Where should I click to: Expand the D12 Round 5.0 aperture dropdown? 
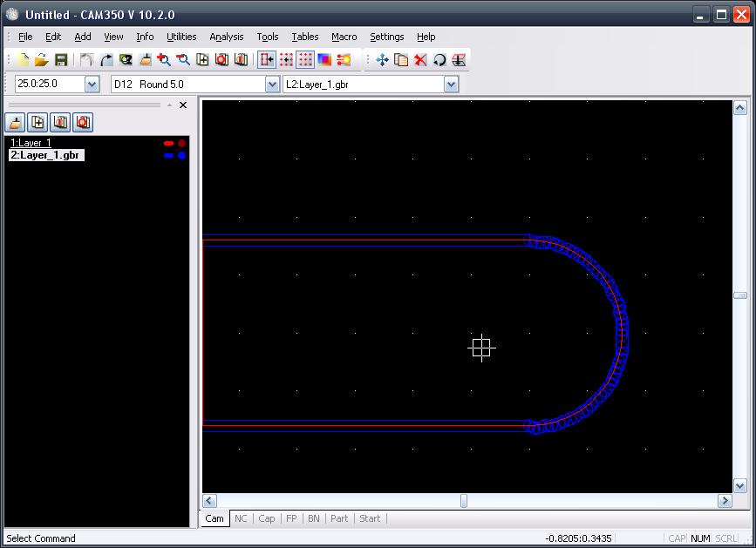coord(272,85)
